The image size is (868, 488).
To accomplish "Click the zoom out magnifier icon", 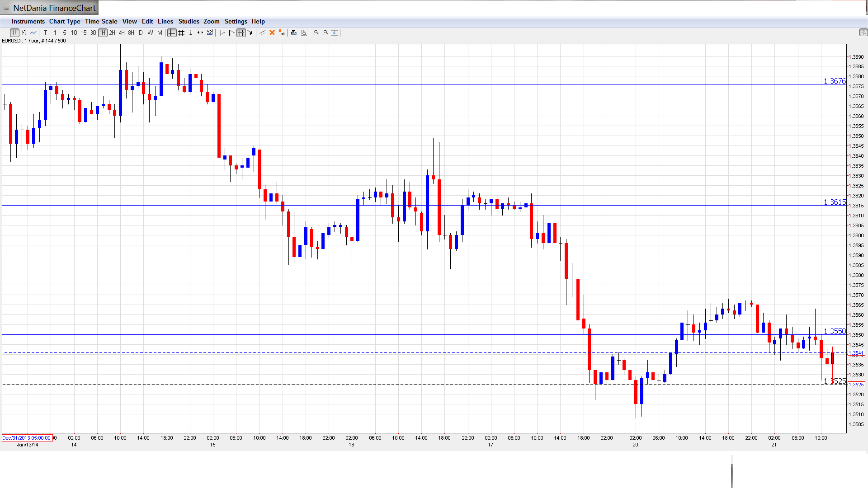I will click(325, 33).
